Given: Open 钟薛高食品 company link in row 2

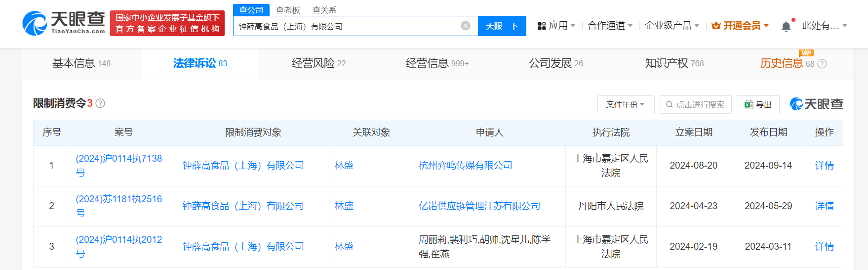Looking at the screenshot, I should [243, 206].
